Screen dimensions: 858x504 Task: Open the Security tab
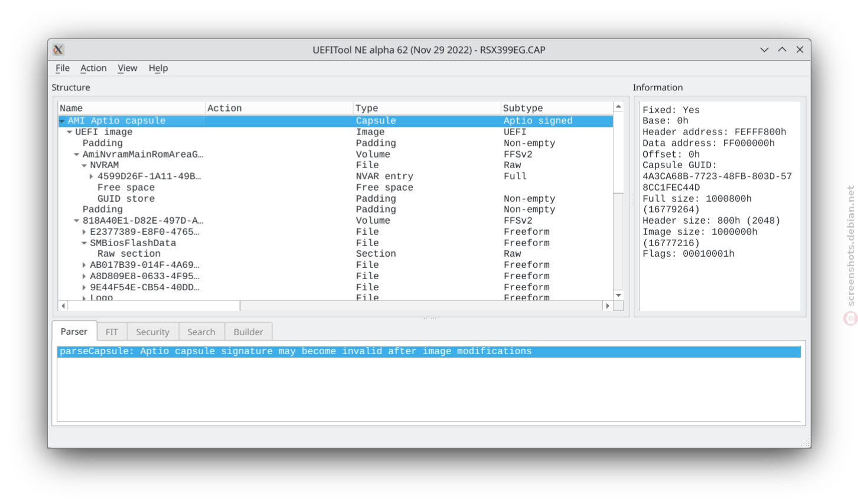[152, 332]
